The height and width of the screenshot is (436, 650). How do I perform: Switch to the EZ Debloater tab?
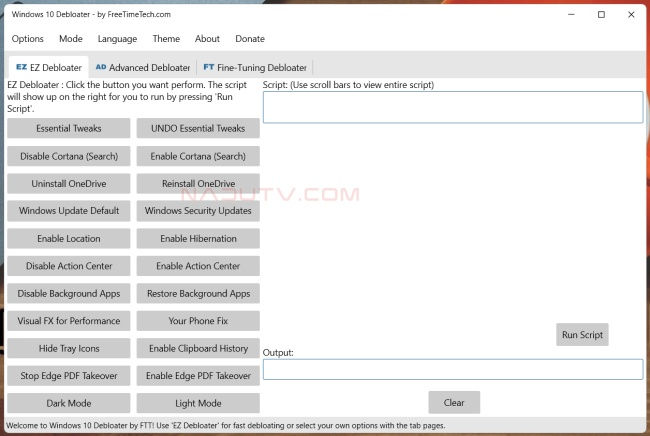49,67
